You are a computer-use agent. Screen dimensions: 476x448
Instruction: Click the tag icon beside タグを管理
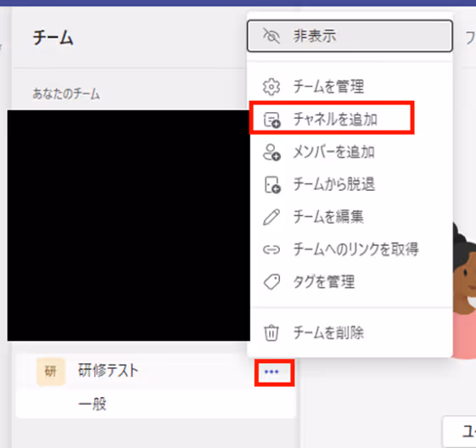click(x=272, y=283)
